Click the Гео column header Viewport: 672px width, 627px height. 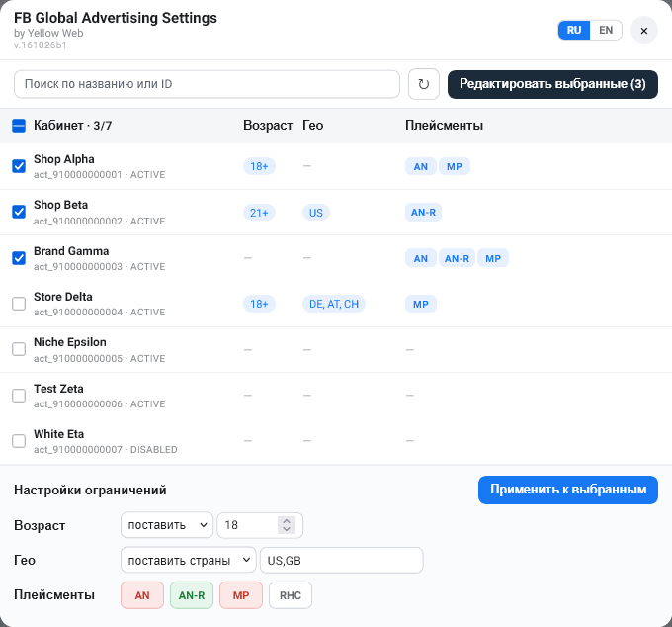coord(313,126)
